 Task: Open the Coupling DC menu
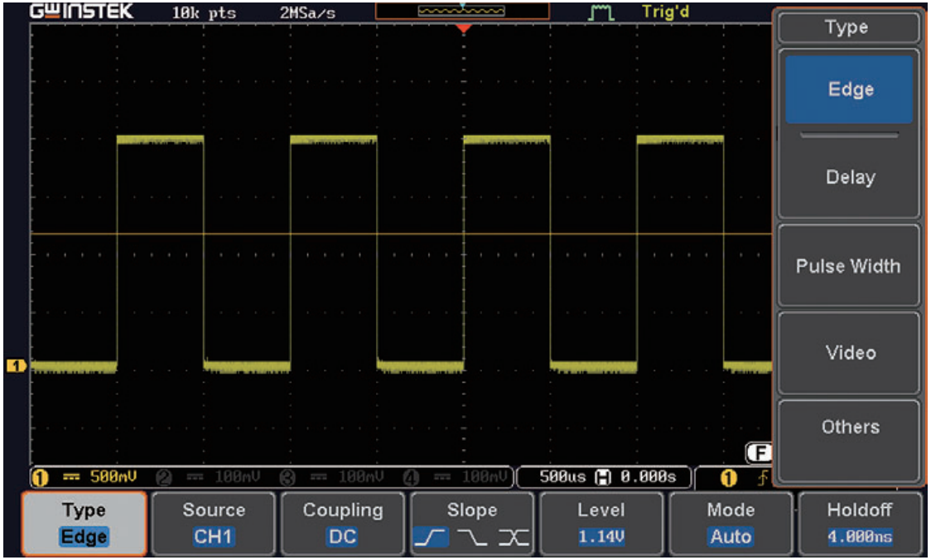343,524
